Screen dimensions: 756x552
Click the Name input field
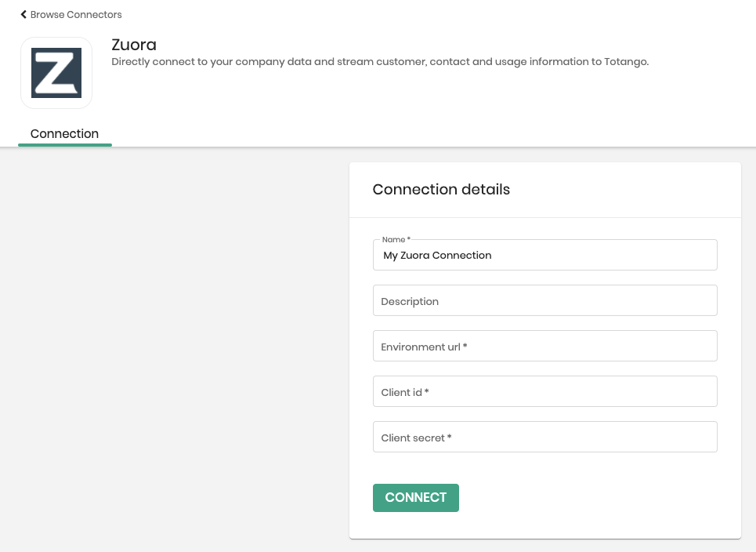(544, 255)
